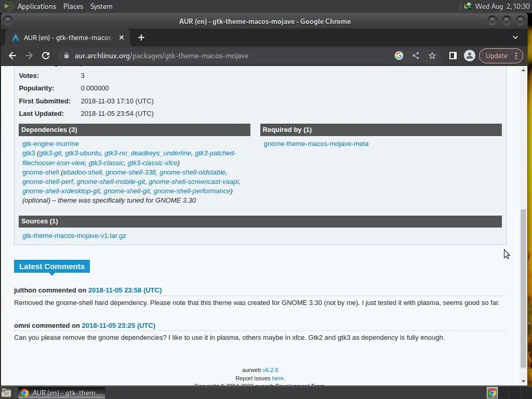This screenshot has height=399, width=532.
Task: Open the System menu
Action: coord(101,6)
